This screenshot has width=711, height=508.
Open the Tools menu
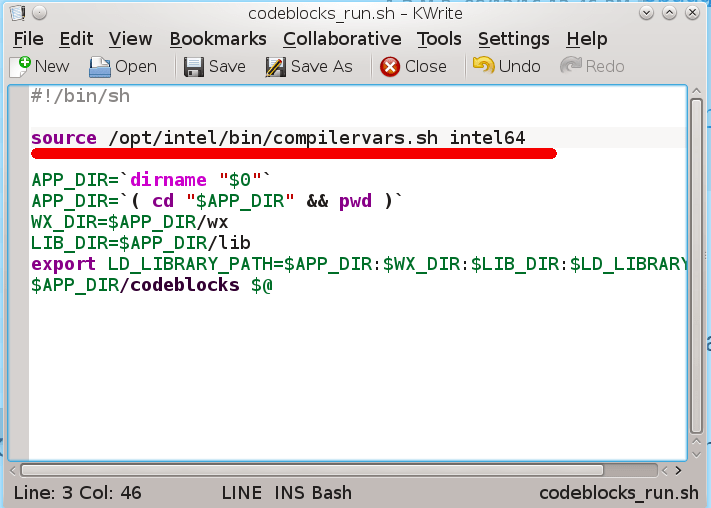[x=439, y=39]
